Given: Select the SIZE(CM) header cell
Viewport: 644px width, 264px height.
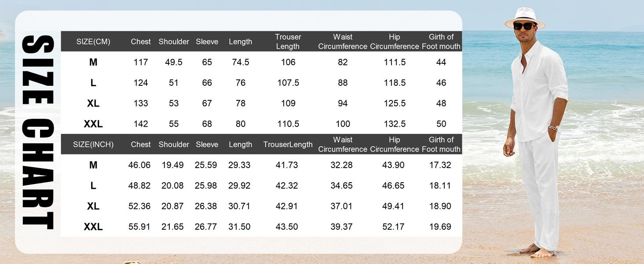Looking at the screenshot, I should click(93, 42).
